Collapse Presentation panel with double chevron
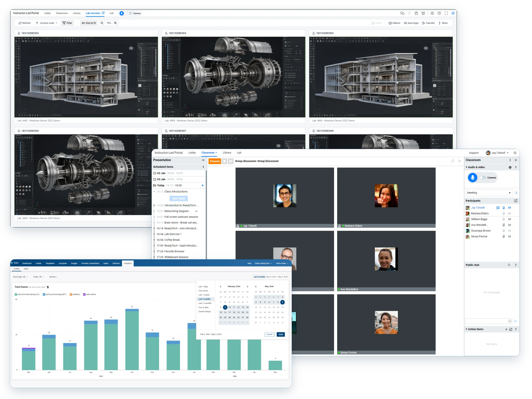 [203, 160]
